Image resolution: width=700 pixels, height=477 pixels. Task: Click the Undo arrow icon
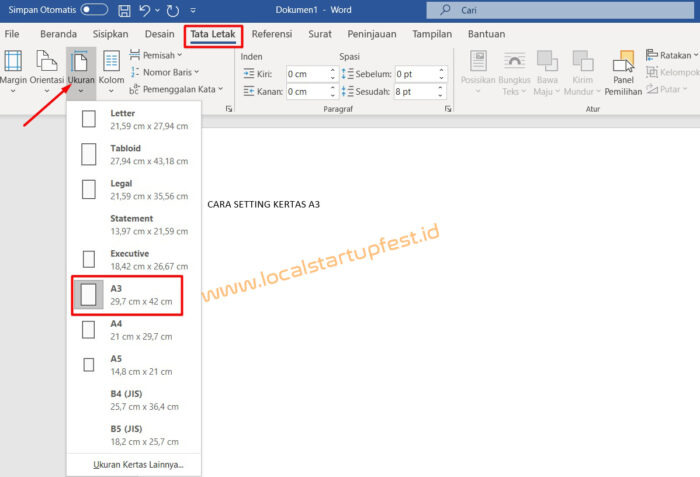pyautogui.click(x=144, y=10)
